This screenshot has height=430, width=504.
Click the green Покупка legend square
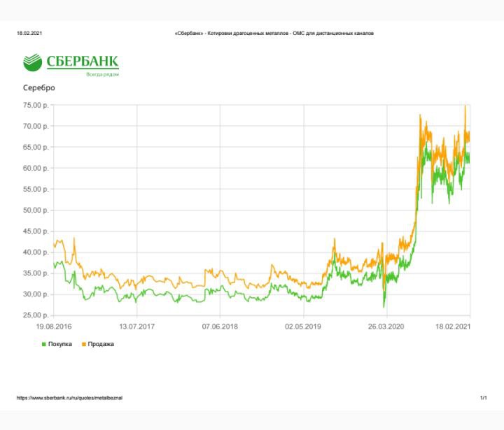(44, 344)
